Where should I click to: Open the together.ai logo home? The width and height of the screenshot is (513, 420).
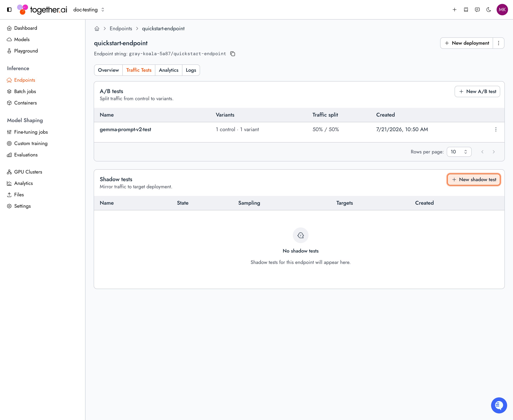pyautogui.click(x=42, y=10)
